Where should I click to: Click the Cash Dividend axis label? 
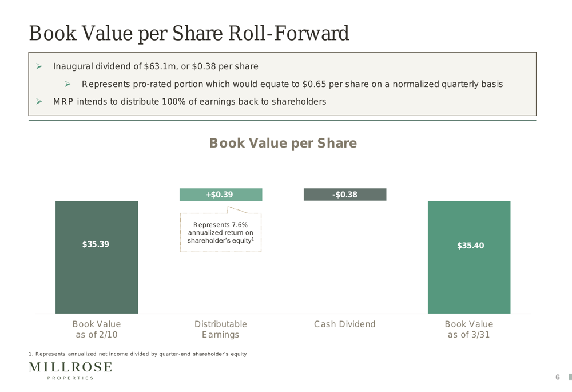[x=345, y=324]
